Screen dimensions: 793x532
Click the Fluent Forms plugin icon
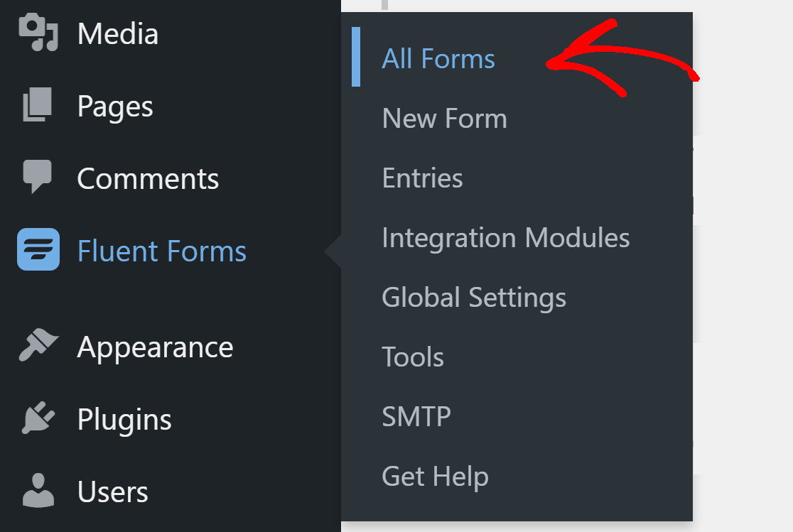[37, 250]
